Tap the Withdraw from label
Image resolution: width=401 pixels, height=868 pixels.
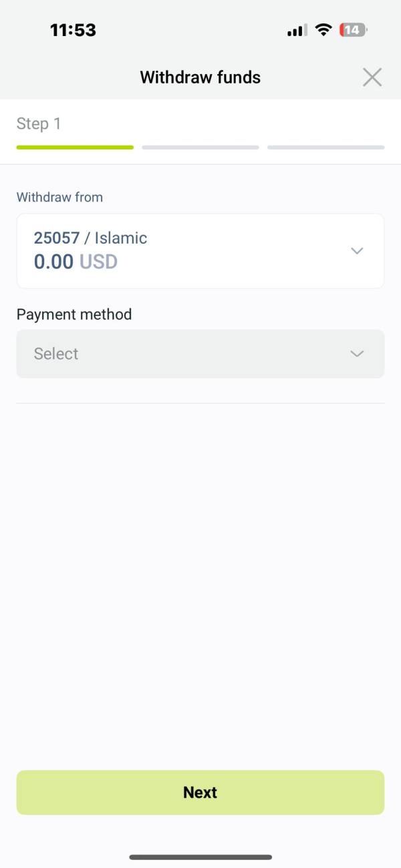[x=59, y=197]
